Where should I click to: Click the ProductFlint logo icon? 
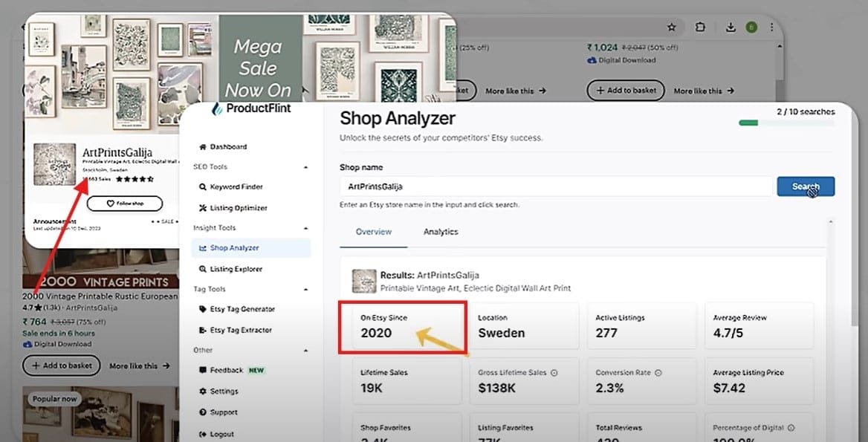(x=217, y=109)
